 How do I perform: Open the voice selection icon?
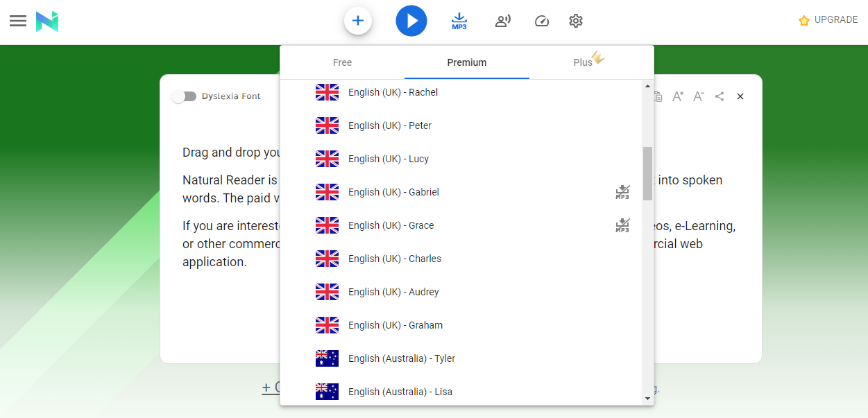[503, 21]
